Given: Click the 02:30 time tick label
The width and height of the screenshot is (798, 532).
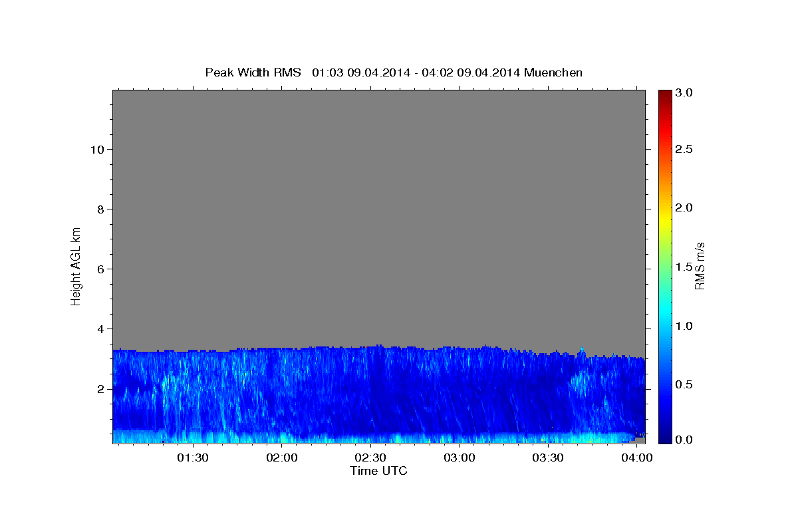Looking at the screenshot, I should (x=370, y=458).
